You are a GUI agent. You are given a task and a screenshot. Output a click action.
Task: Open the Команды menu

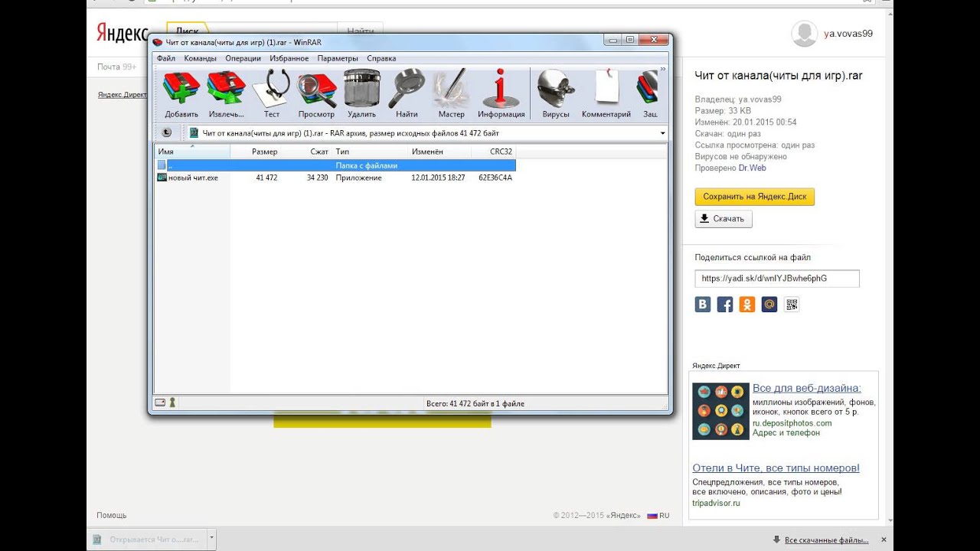coord(201,58)
